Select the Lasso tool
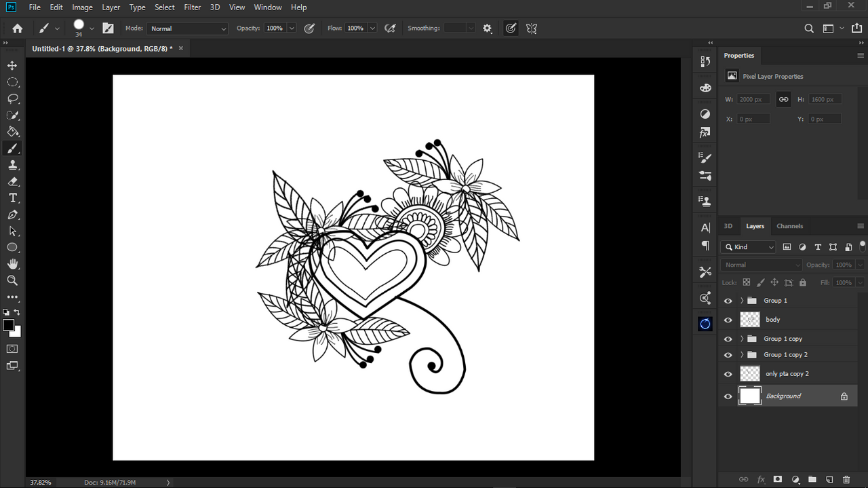This screenshot has width=868, height=488. [x=12, y=98]
